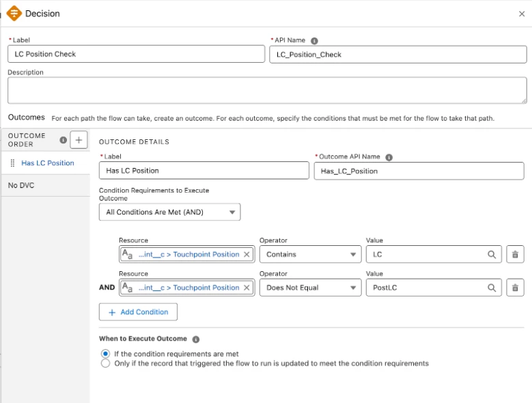The height and width of the screenshot is (403, 532).
Task: Select 'Only if the record... is updated' option
Action: (105, 363)
